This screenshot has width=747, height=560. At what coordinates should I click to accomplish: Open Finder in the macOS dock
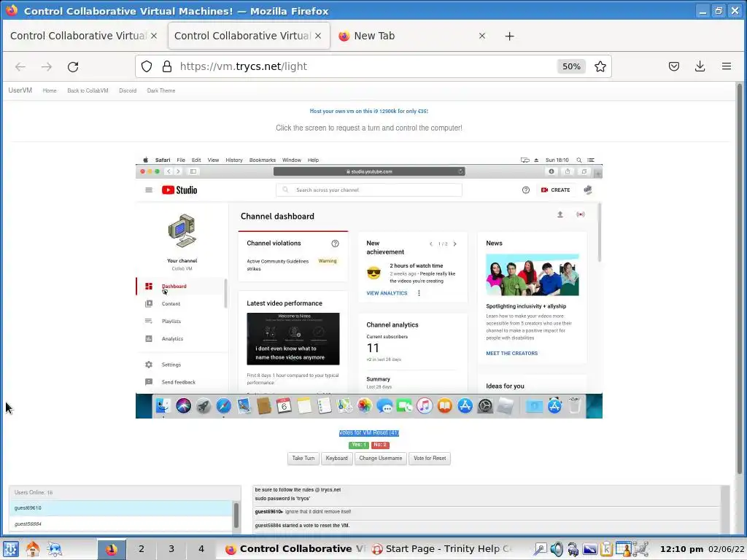tap(163, 406)
